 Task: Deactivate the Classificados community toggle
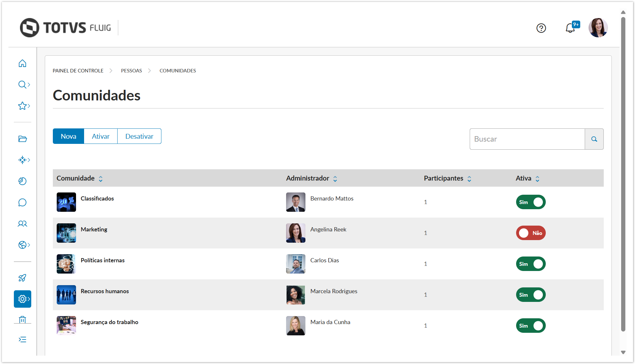pyautogui.click(x=531, y=202)
